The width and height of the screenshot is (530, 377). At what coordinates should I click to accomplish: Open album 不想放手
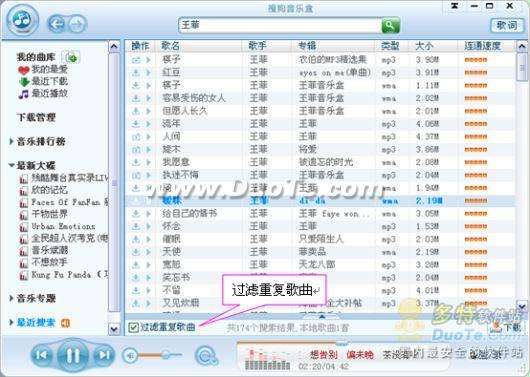point(44,262)
